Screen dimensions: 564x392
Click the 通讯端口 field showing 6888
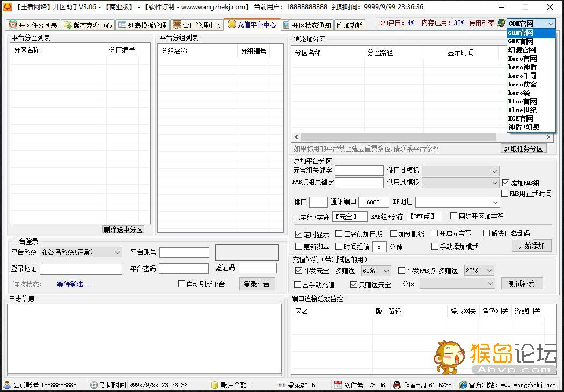coord(373,202)
